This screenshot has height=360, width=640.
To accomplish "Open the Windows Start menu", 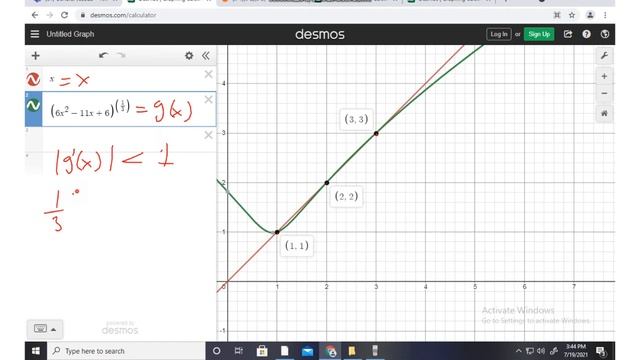I will point(36,351).
